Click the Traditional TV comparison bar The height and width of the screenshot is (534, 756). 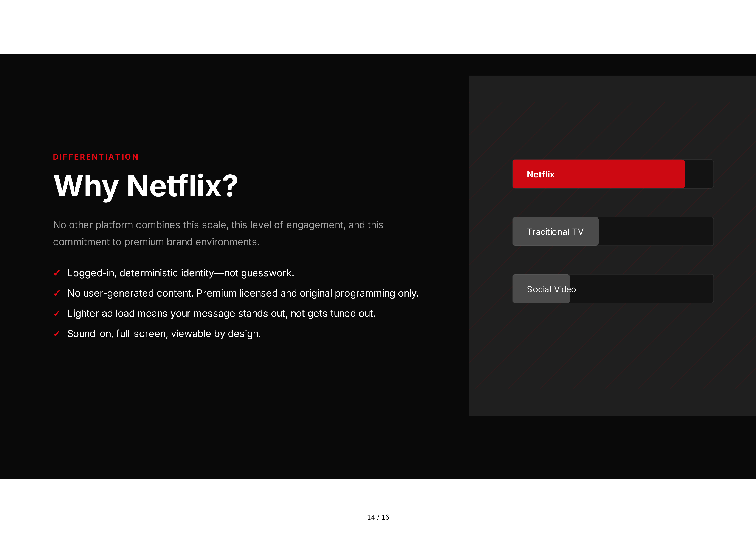click(555, 231)
